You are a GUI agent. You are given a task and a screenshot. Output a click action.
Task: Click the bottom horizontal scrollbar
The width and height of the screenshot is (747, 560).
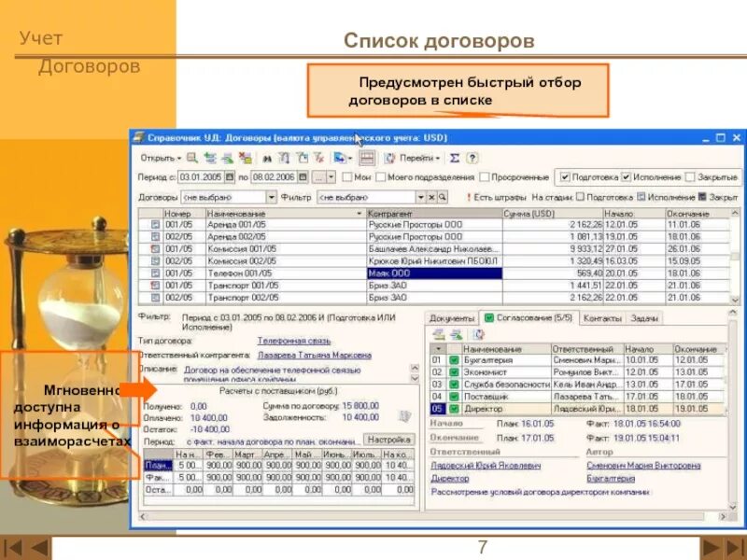[432, 516]
